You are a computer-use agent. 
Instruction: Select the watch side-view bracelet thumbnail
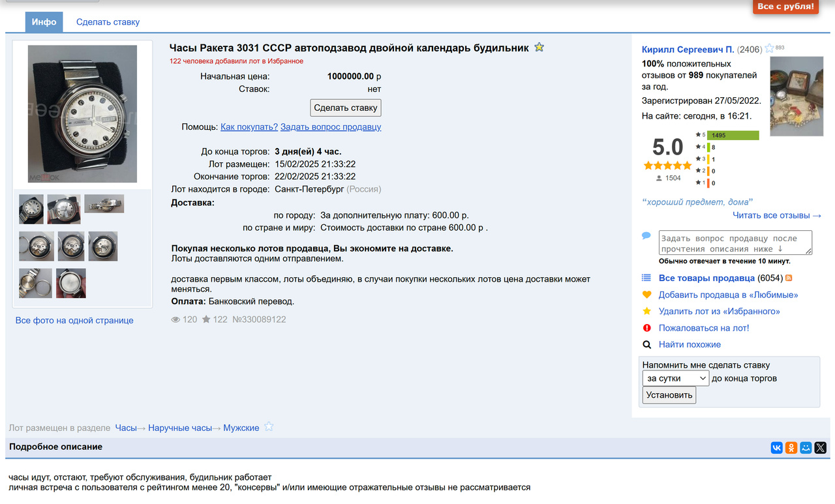tap(104, 204)
